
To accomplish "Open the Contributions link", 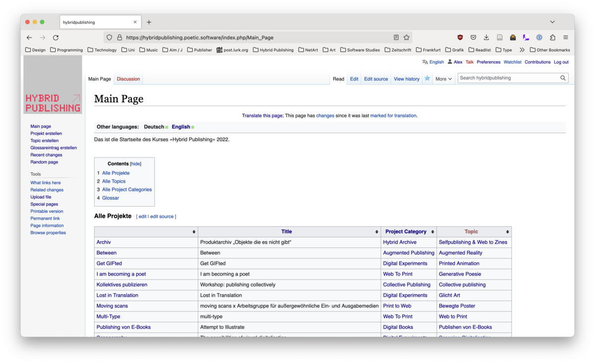I will pos(537,62).
